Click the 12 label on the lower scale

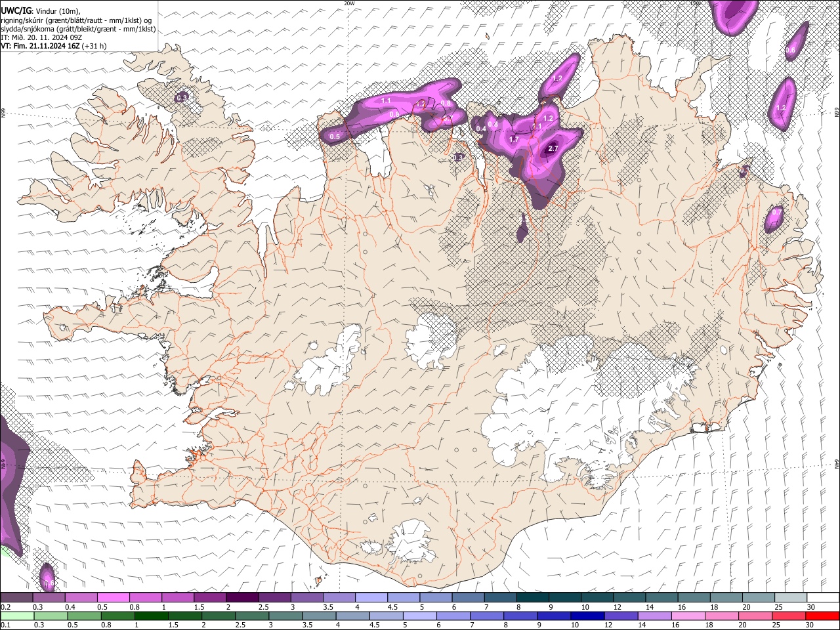tap(607, 625)
